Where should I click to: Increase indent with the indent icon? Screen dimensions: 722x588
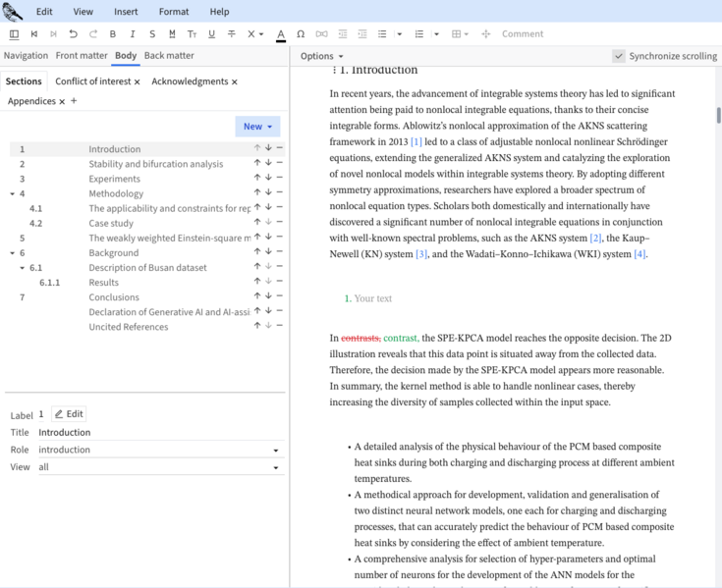362,34
